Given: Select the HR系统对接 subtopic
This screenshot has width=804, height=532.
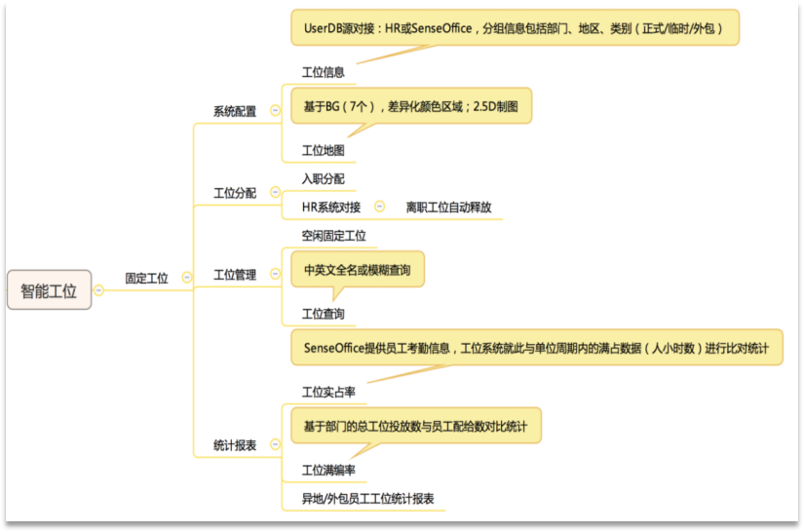Looking at the screenshot, I should [x=331, y=208].
